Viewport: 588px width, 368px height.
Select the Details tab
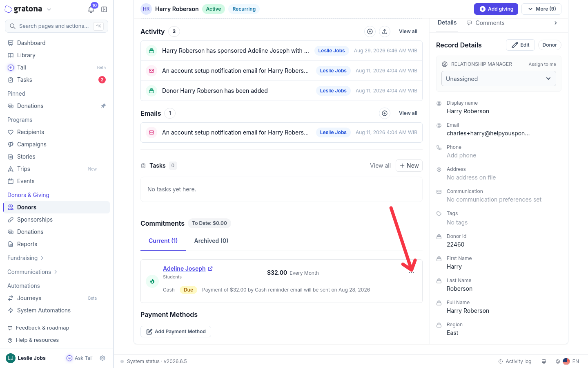pyautogui.click(x=447, y=22)
